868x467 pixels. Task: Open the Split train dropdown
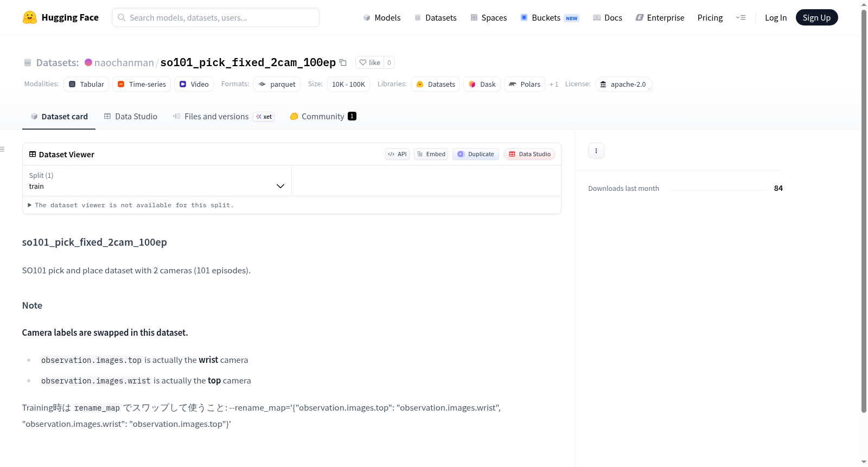(x=157, y=181)
